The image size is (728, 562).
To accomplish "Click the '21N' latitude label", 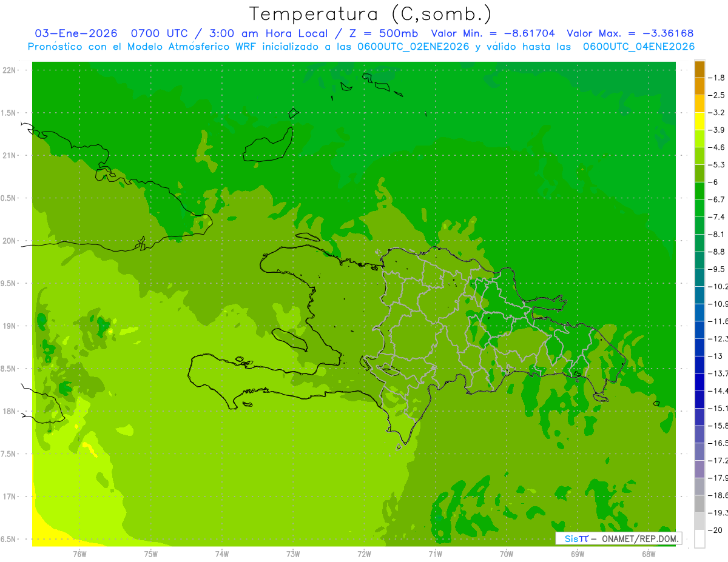I will point(9,155).
